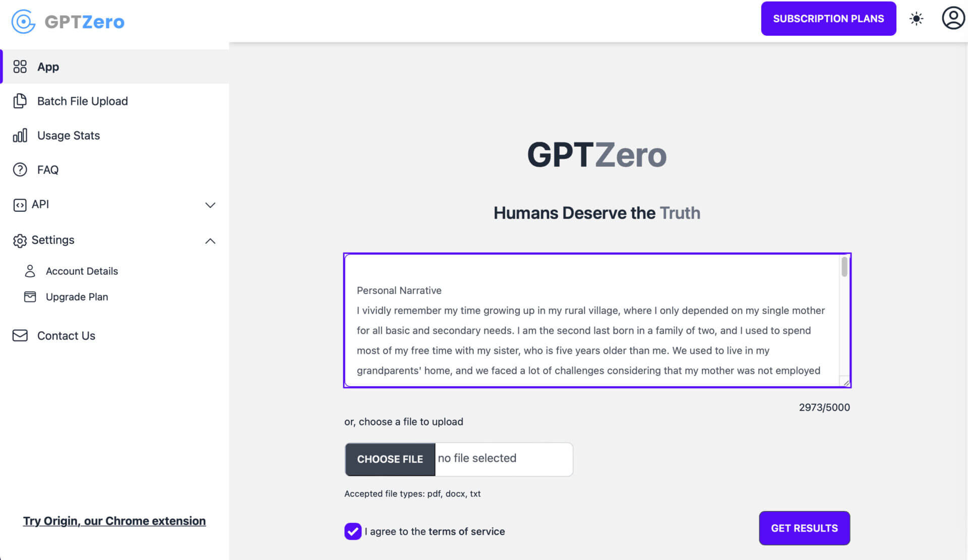The height and width of the screenshot is (560, 968).
Task: Click inside the personal narrative text field
Action: 596,320
